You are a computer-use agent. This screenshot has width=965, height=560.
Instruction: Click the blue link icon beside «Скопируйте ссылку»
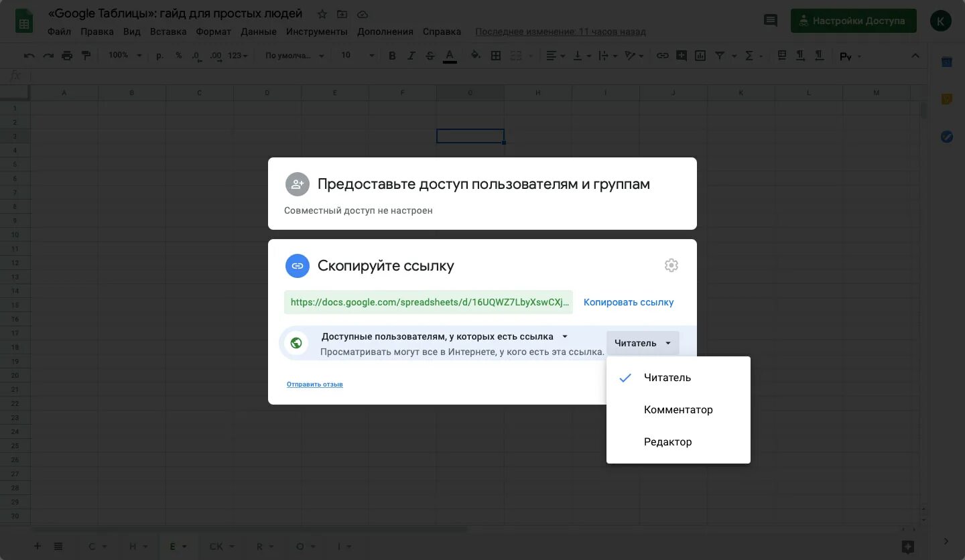[298, 266]
